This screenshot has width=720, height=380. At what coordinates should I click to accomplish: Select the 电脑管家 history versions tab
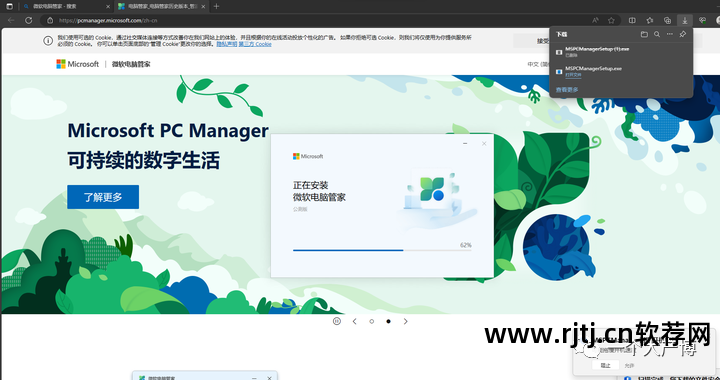click(x=161, y=6)
